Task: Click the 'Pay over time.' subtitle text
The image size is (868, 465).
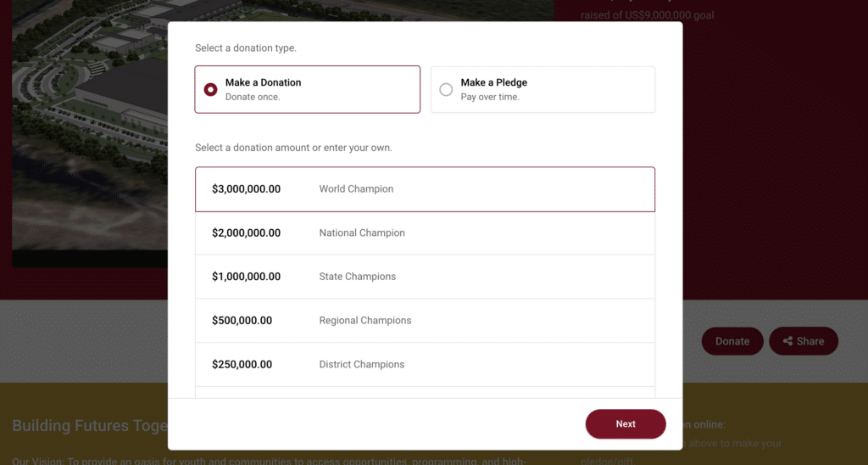Action: (x=490, y=97)
